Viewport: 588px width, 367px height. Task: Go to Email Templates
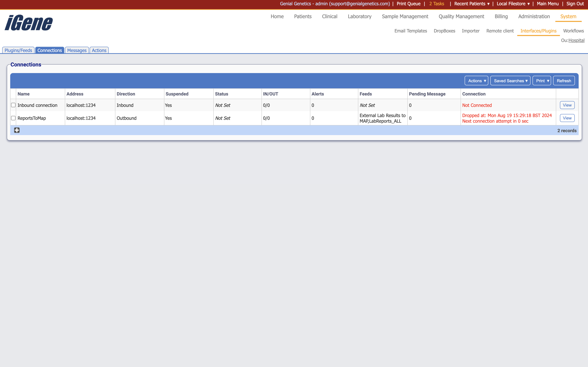coord(411,31)
